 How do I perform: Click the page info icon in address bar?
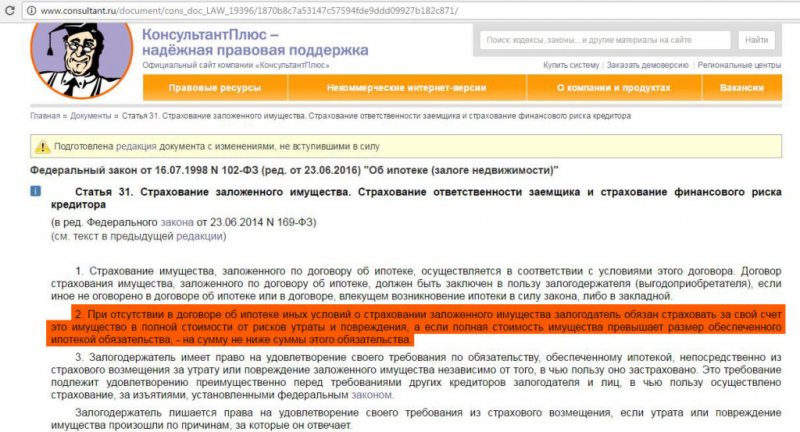click(30, 9)
